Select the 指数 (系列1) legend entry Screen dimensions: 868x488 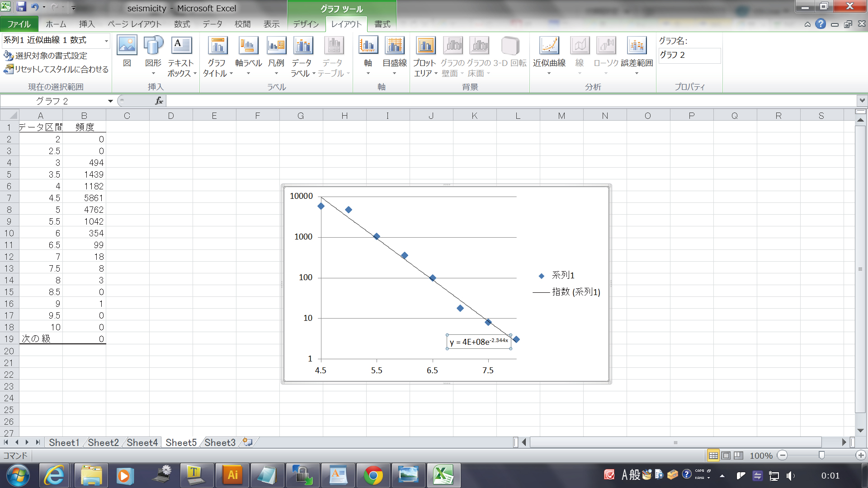tap(566, 292)
